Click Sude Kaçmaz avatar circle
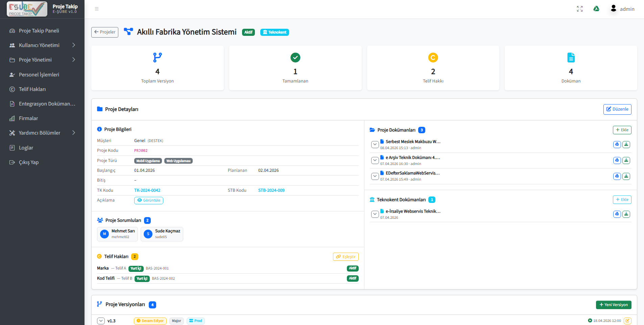Viewport: 644px width, 325px height. click(x=148, y=234)
